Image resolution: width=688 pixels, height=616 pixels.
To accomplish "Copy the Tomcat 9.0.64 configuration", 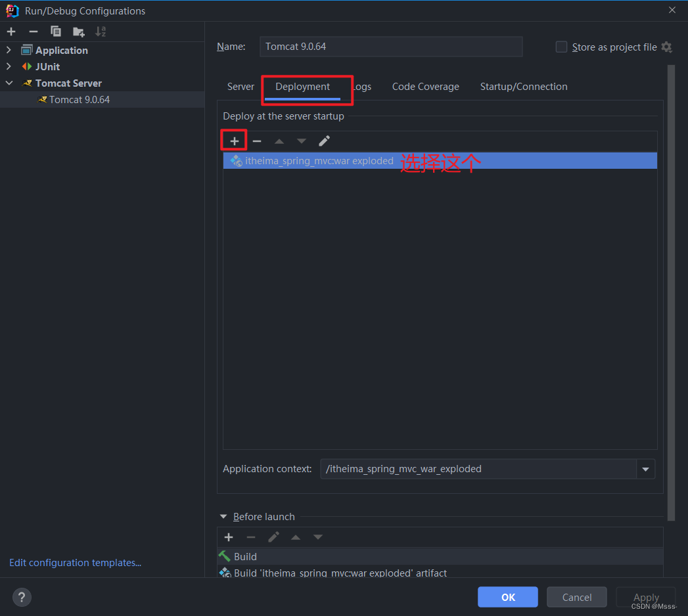I will coord(55,31).
